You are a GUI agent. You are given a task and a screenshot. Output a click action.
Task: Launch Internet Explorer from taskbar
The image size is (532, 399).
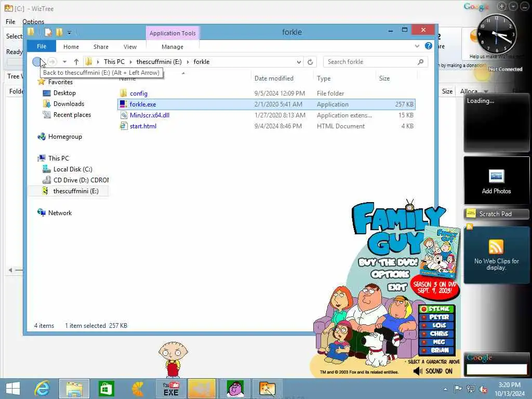(42, 389)
